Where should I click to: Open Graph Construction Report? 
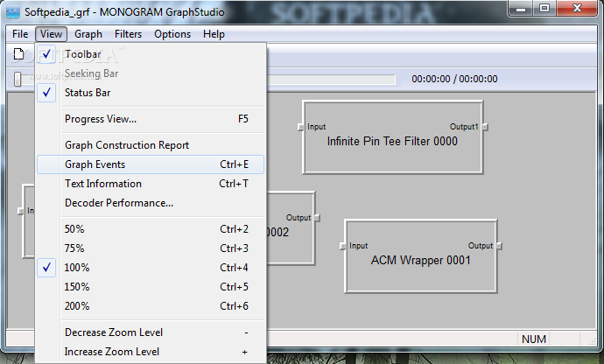(151, 145)
